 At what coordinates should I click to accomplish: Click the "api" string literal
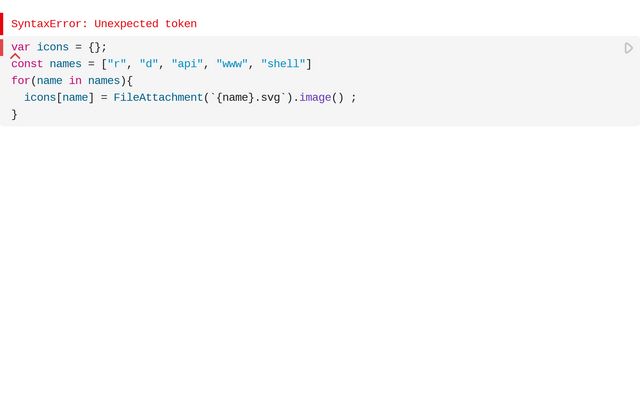[187, 64]
